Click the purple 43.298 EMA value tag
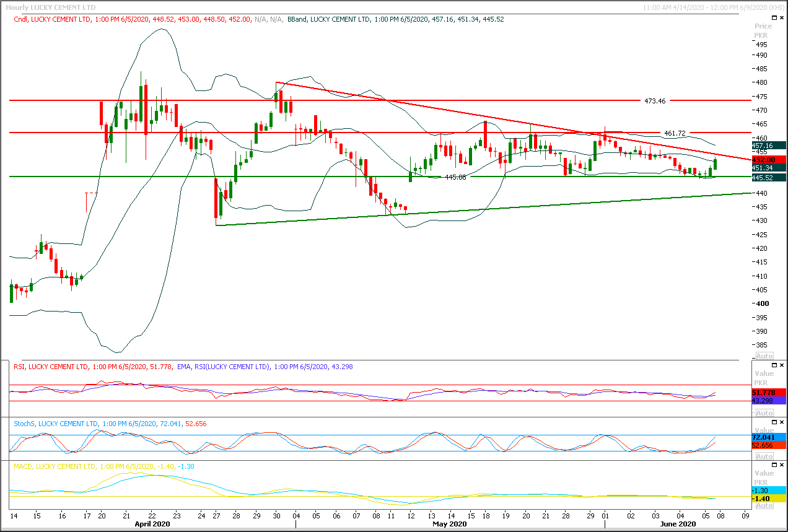This screenshot has height=532, width=788. click(769, 401)
